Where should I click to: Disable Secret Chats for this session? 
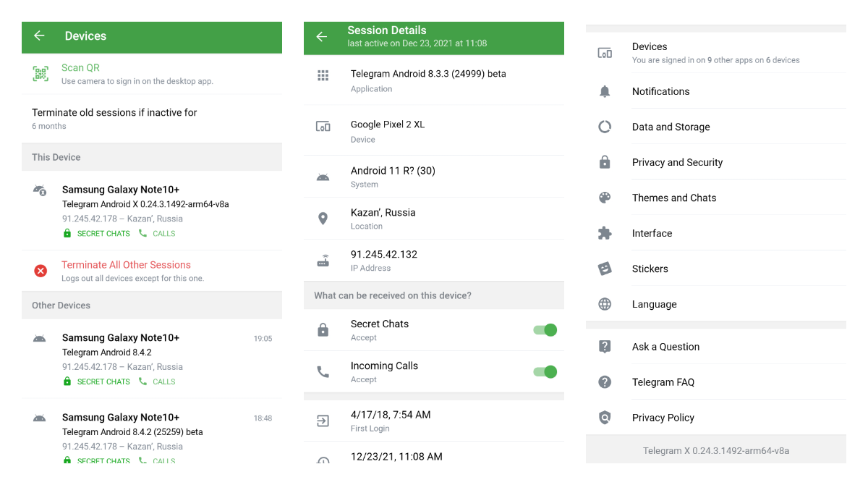[x=545, y=330]
